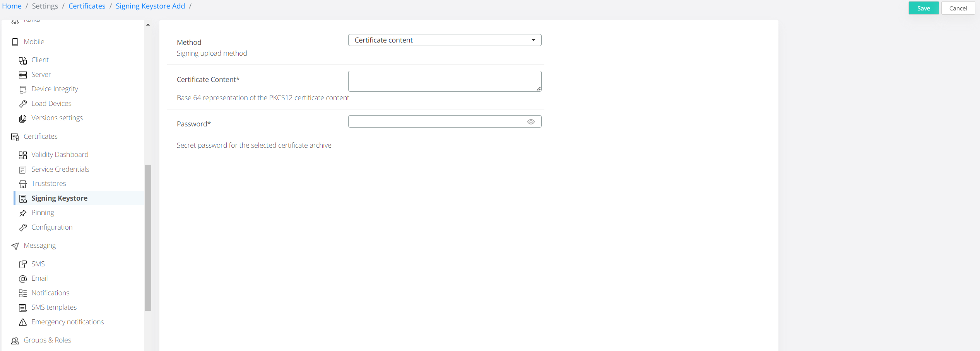Click the Pinning pin icon

(23, 213)
